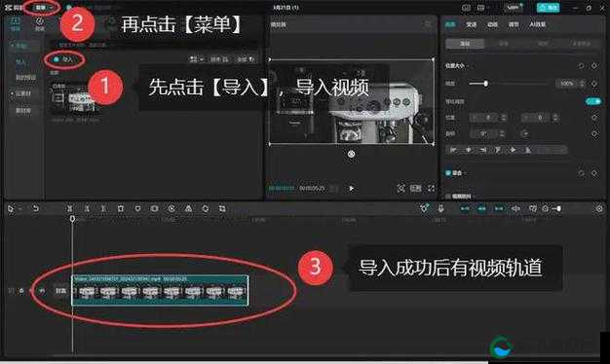Click the split clip icon
This screenshot has height=364, width=610.
[69, 208]
